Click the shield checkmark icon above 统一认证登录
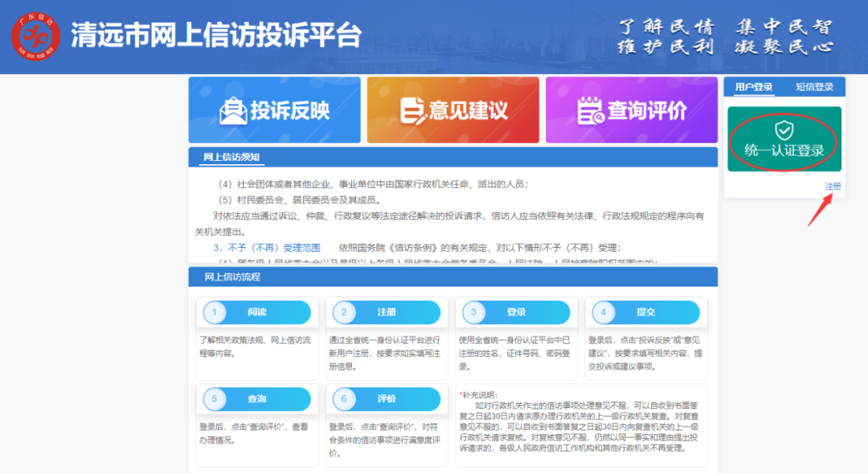This screenshot has width=868, height=473. coord(784,130)
